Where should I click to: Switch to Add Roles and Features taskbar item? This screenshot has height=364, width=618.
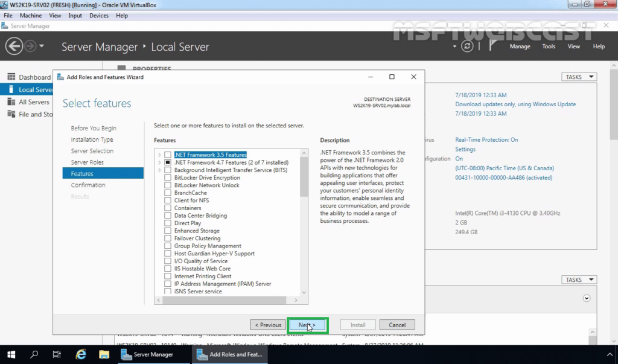coord(230,354)
